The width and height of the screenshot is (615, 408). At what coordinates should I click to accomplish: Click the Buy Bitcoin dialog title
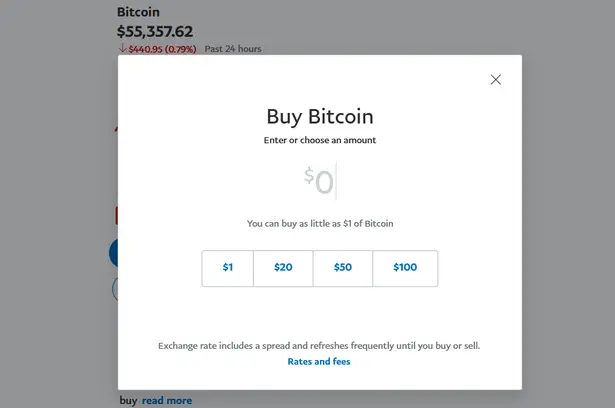coord(320,117)
